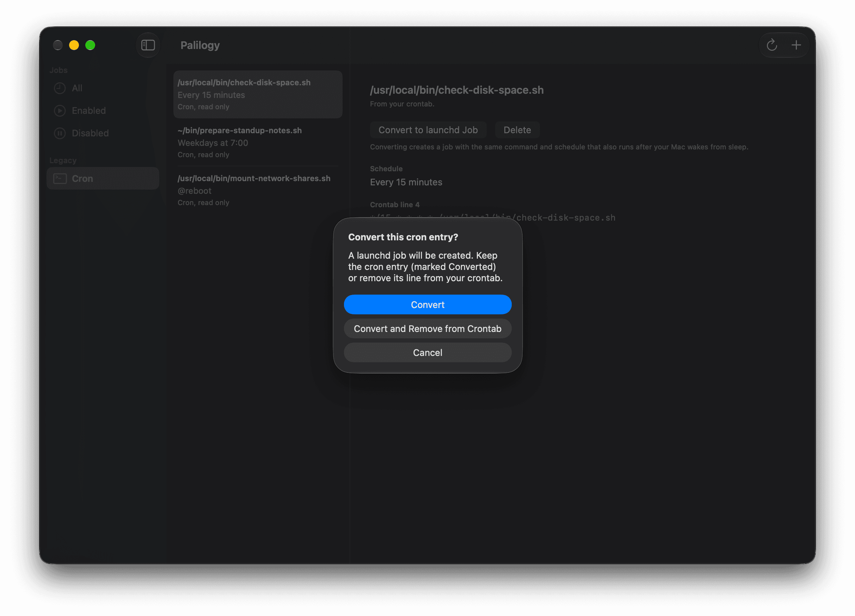
Task: Select the All clock icon in sidebar
Action: pyautogui.click(x=60, y=88)
